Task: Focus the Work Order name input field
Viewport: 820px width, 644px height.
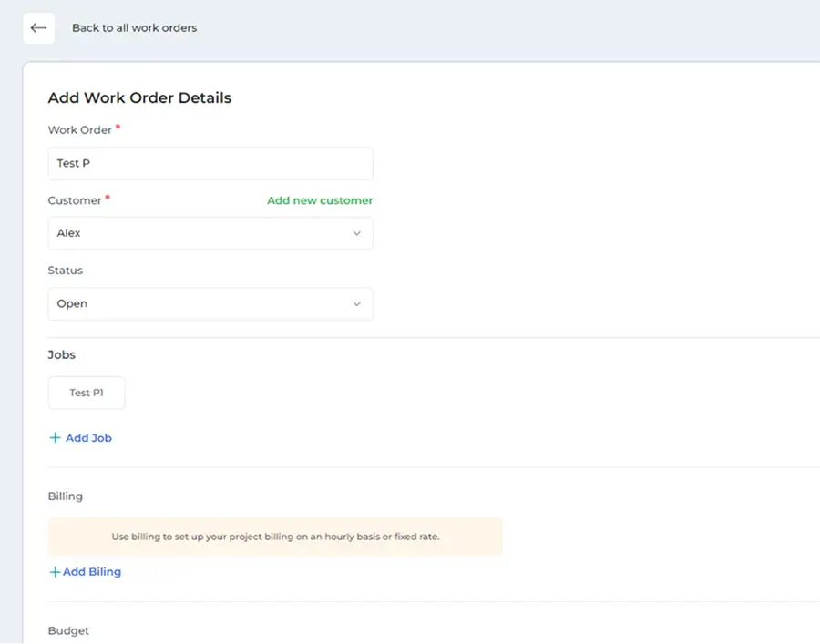Action: coord(210,164)
